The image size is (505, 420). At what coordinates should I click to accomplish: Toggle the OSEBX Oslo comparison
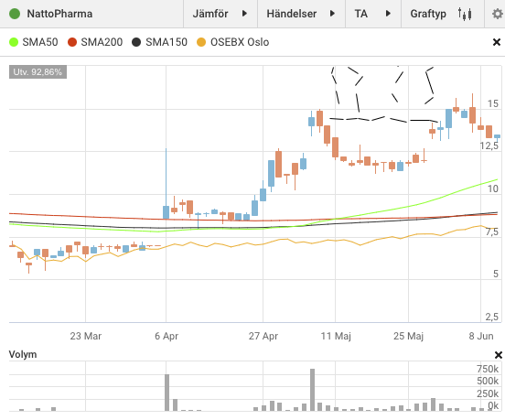[x=233, y=42]
